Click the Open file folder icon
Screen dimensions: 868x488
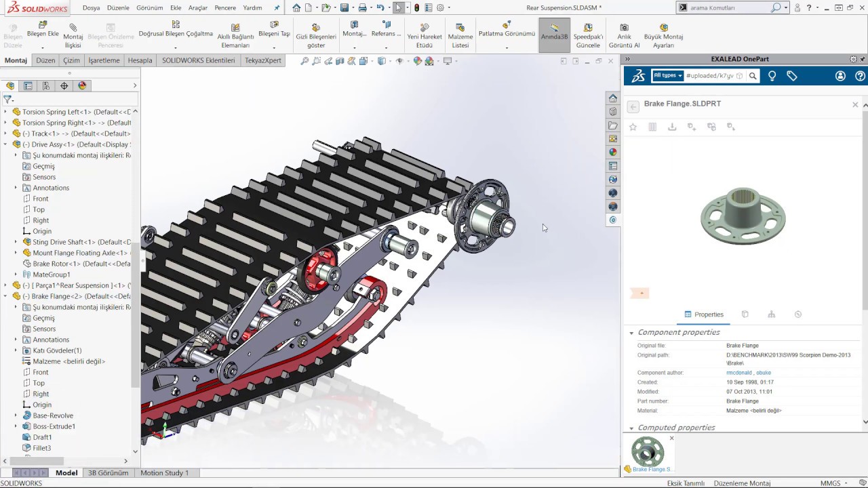tap(326, 8)
